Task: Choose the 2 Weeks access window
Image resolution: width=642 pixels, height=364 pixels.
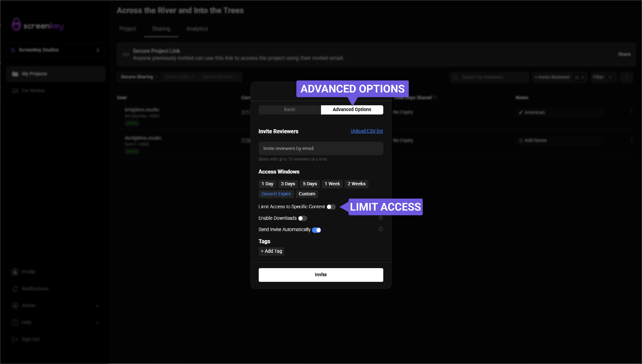Action: click(x=357, y=184)
